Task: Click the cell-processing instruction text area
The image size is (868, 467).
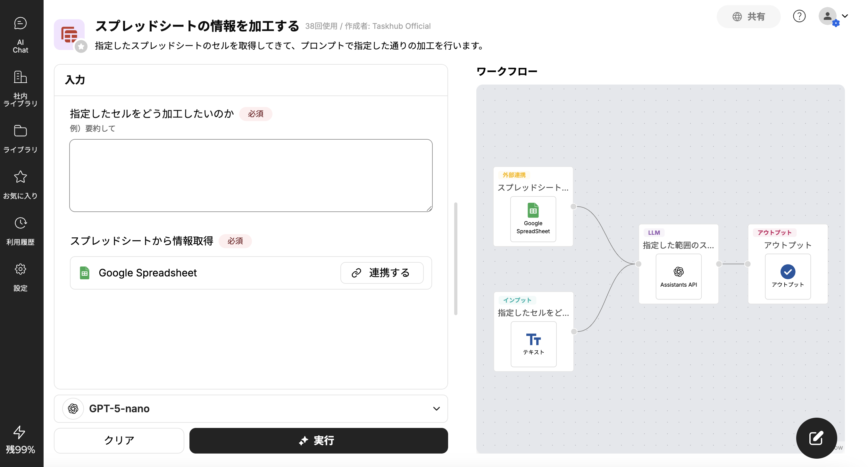Action: coord(251,175)
